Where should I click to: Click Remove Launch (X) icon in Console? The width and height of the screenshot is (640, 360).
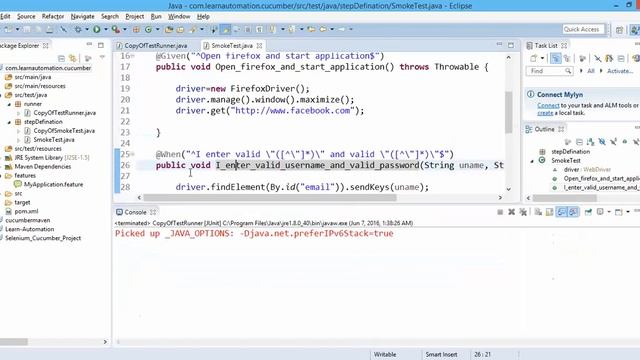pos(511,212)
